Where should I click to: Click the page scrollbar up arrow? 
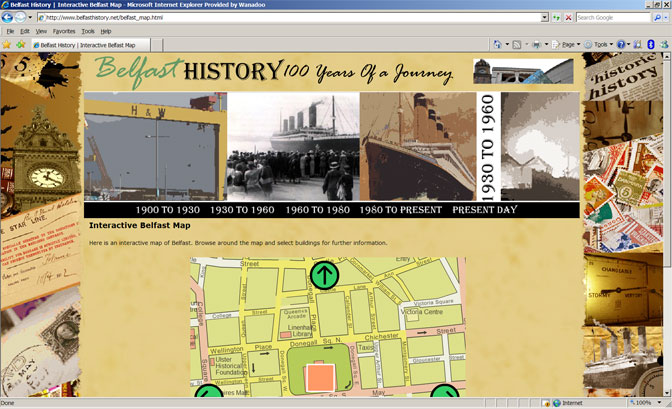tap(667, 56)
